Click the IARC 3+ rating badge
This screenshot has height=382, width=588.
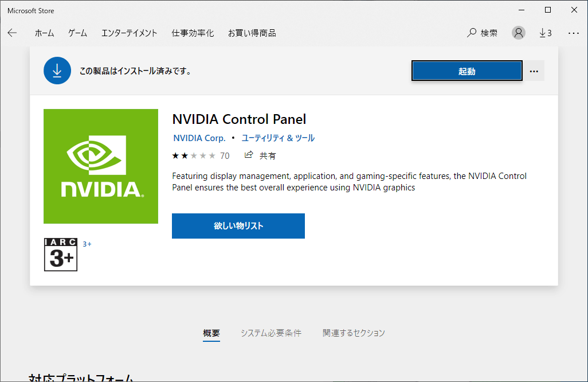(x=61, y=255)
